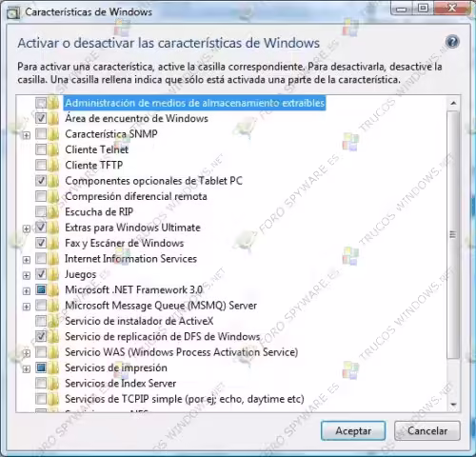Enable the Cliente Telnet checkbox
The height and width of the screenshot is (457, 476).
[x=41, y=149]
